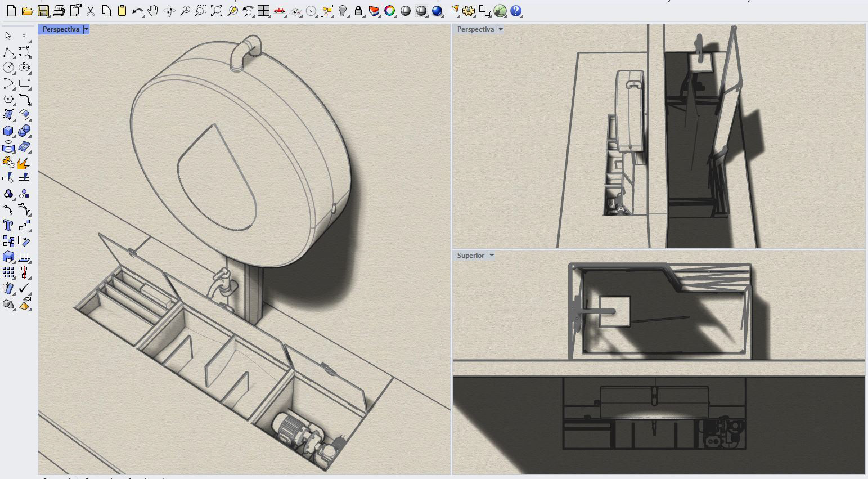
Task: Cut selection with the scissors icon
Action: (x=91, y=11)
